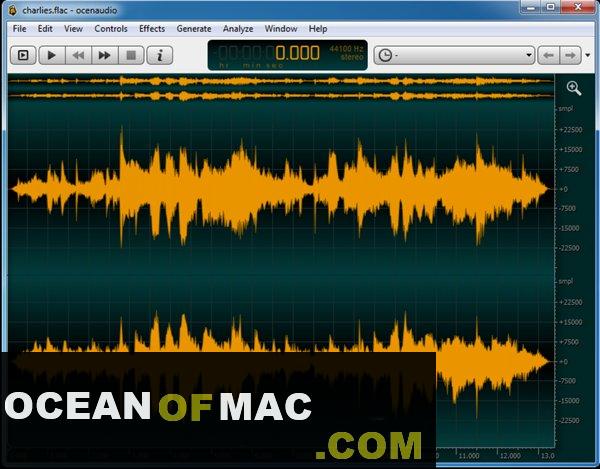Open file information via the i icon
The image size is (600, 469).
[x=159, y=55]
